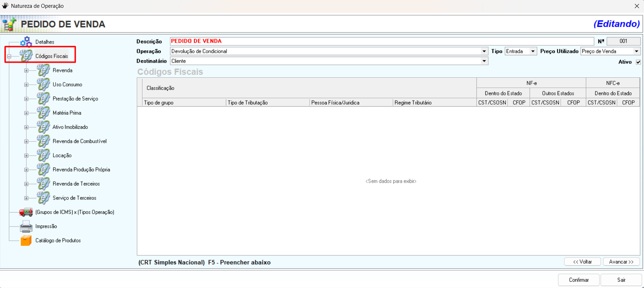Click the Confirmar button

(x=579, y=280)
